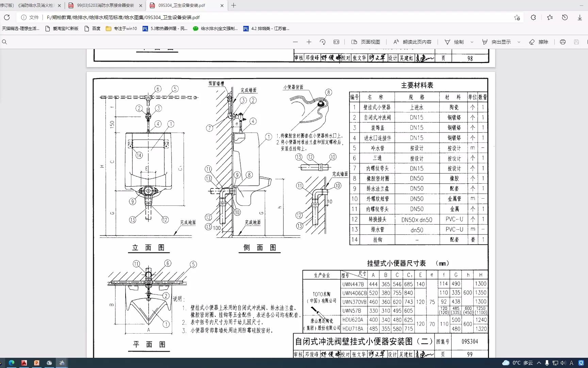
Task: Click the 主要材料表 table title
Action: pos(417,85)
